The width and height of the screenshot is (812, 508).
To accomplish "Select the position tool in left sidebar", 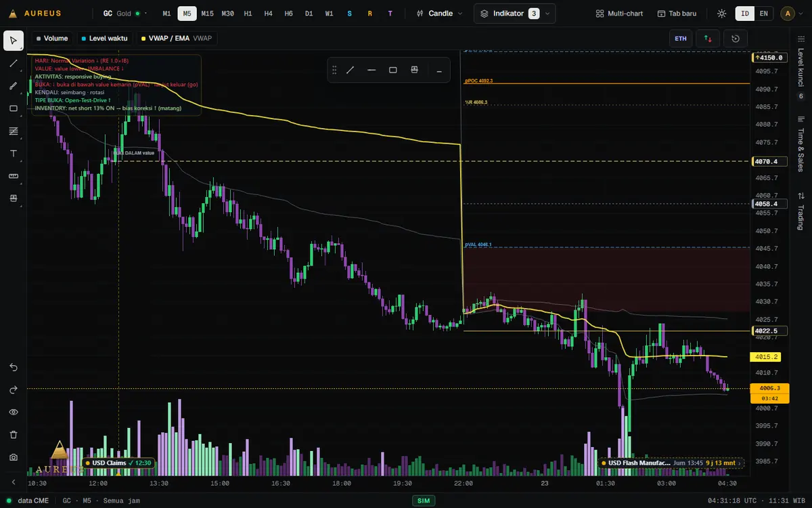I will [x=14, y=198].
